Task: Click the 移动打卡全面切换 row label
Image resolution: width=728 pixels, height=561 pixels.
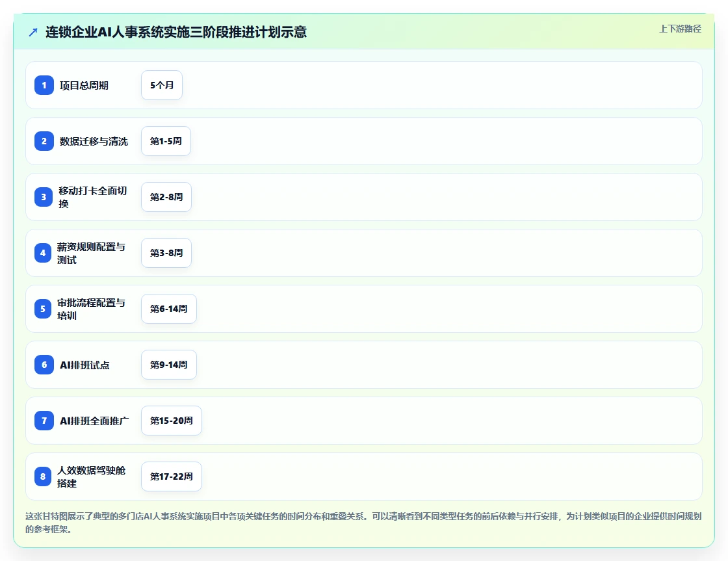Action: pos(93,197)
